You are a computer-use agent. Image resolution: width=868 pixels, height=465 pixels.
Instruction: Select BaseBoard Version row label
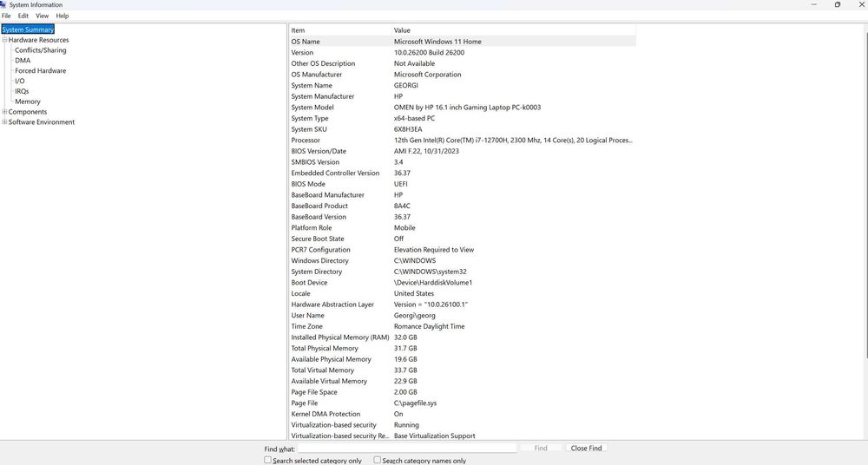coord(319,217)
